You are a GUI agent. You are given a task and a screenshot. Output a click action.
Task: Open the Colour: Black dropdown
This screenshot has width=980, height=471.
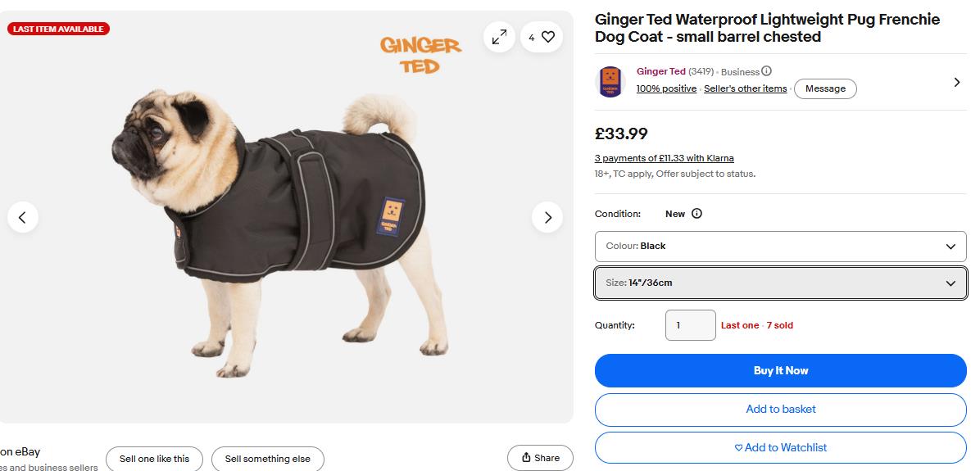click(x=781, y=246)
